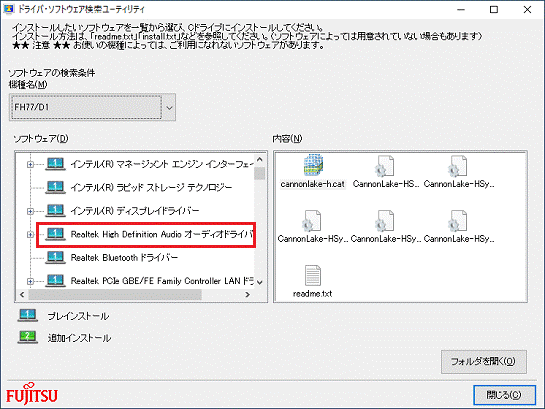Screen dimensions: 545x409
Task: Click software list scroll down arrow
Action: [260, 282]
